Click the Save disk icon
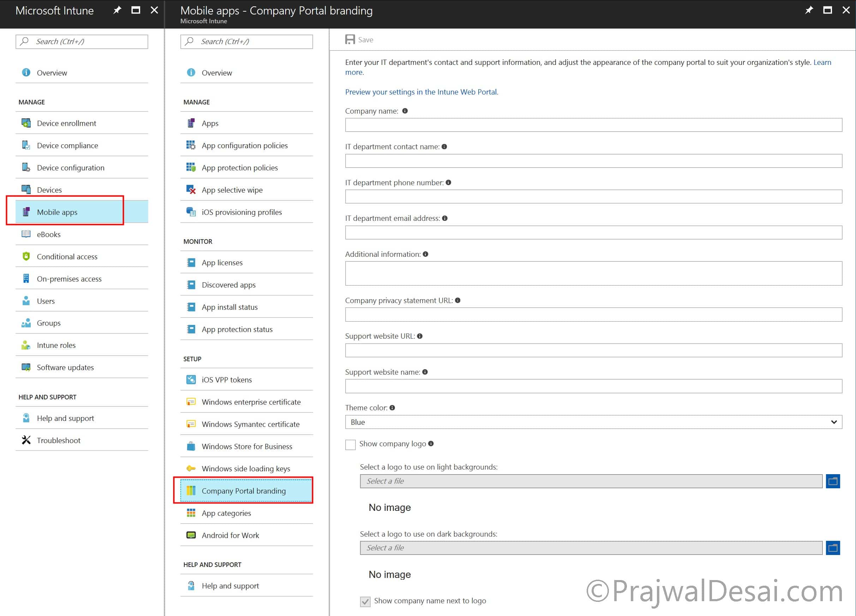The height and width of the screenshot is (616, 856). (x=350, y=40)
